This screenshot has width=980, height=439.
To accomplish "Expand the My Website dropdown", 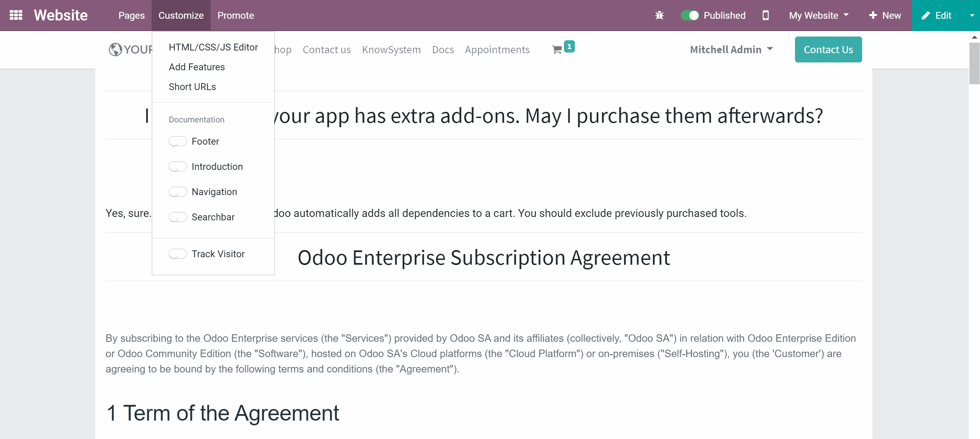I will coord(819,15).
